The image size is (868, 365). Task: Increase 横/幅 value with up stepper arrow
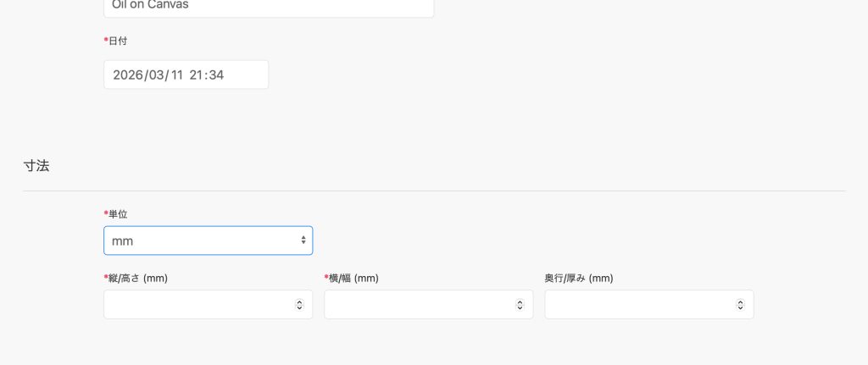point(520,301)
